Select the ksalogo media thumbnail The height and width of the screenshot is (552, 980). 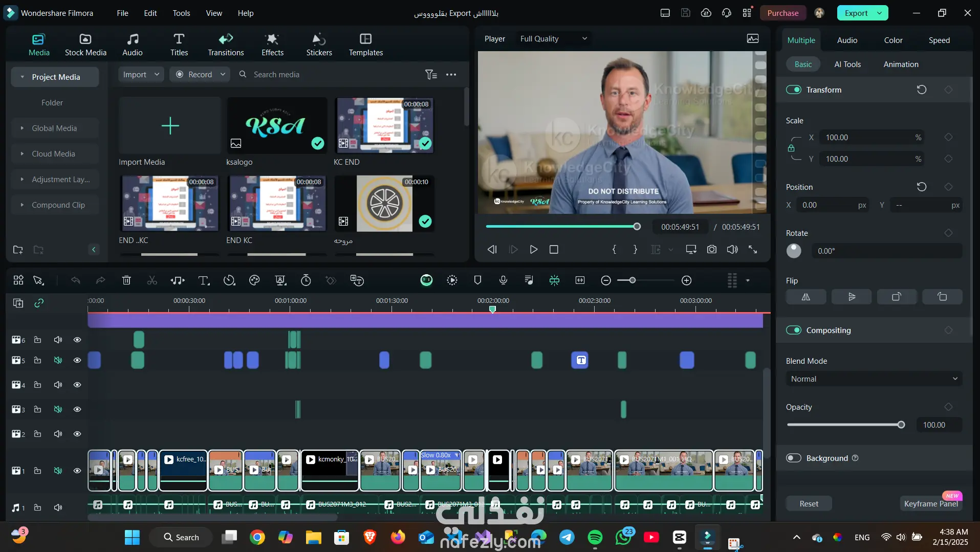[x=277, y=126]
